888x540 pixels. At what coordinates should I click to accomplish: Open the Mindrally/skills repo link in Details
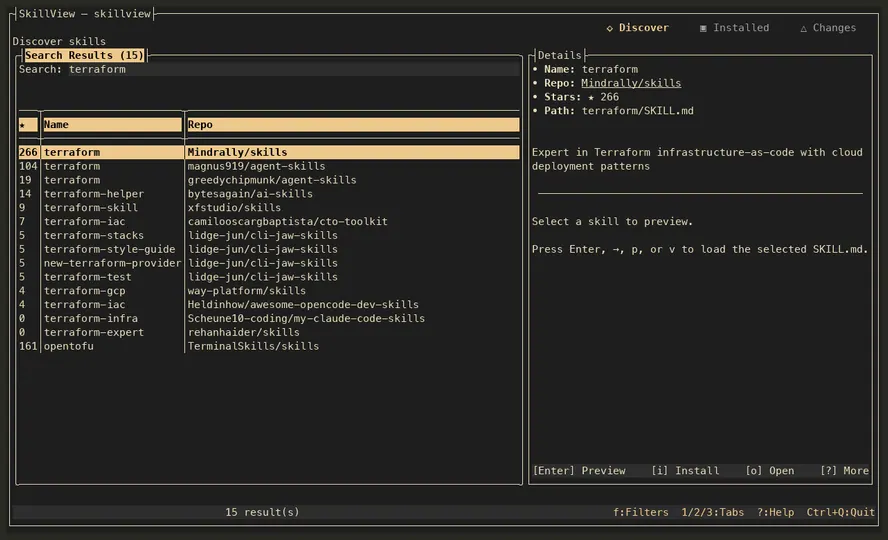pos(631,83)
